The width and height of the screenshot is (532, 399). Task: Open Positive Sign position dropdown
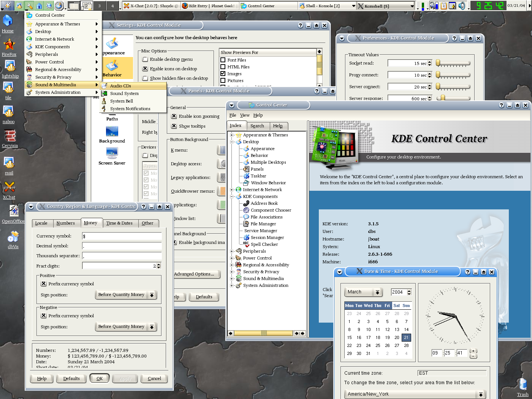[x=126, y=295]
